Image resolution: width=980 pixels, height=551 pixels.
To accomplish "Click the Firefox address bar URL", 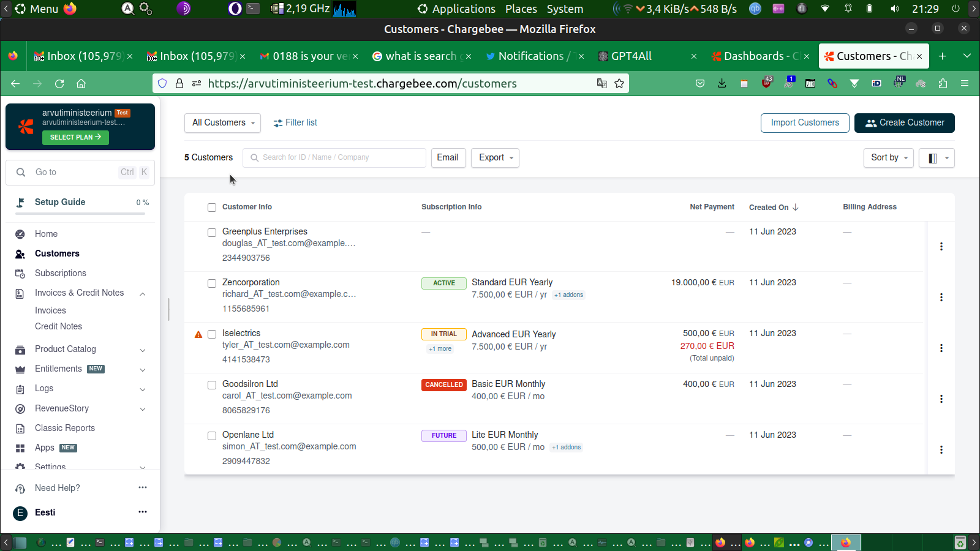I will pos(363,83).
